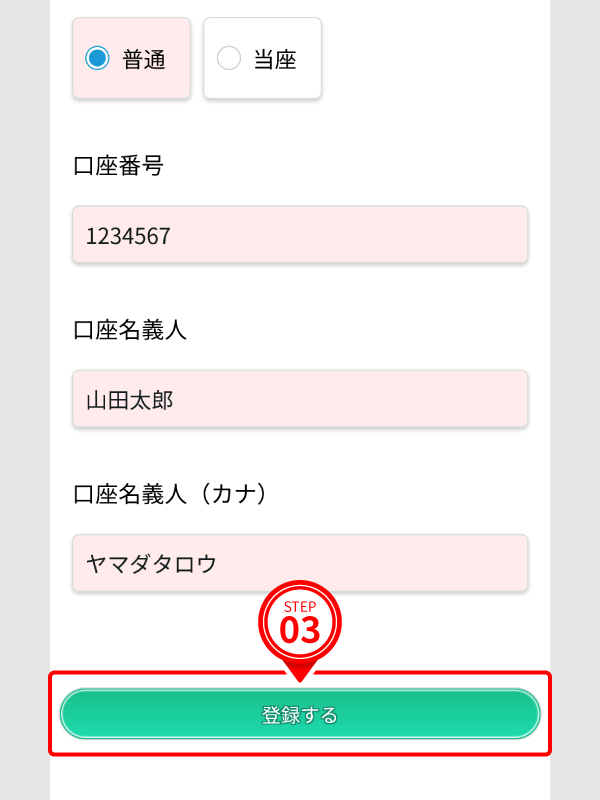Click the 山田太郎 name text
The width and height of the screenshot is (600, 800).
coord(130,401)
